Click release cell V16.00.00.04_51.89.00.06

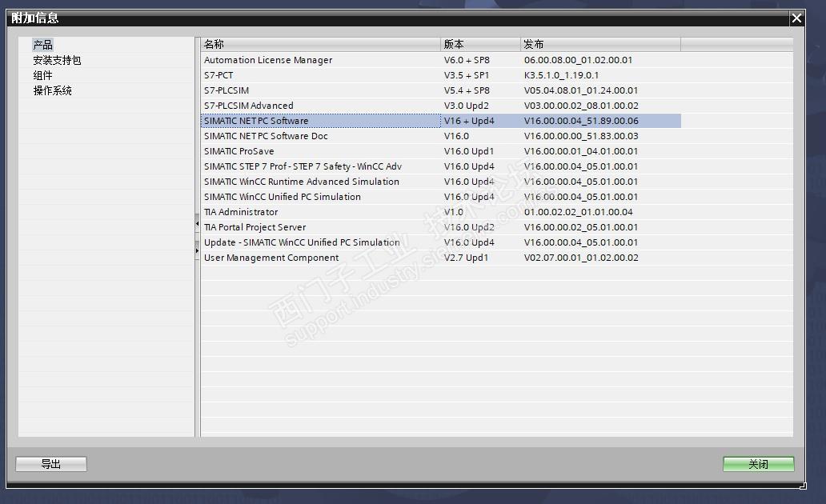[600, 121]
